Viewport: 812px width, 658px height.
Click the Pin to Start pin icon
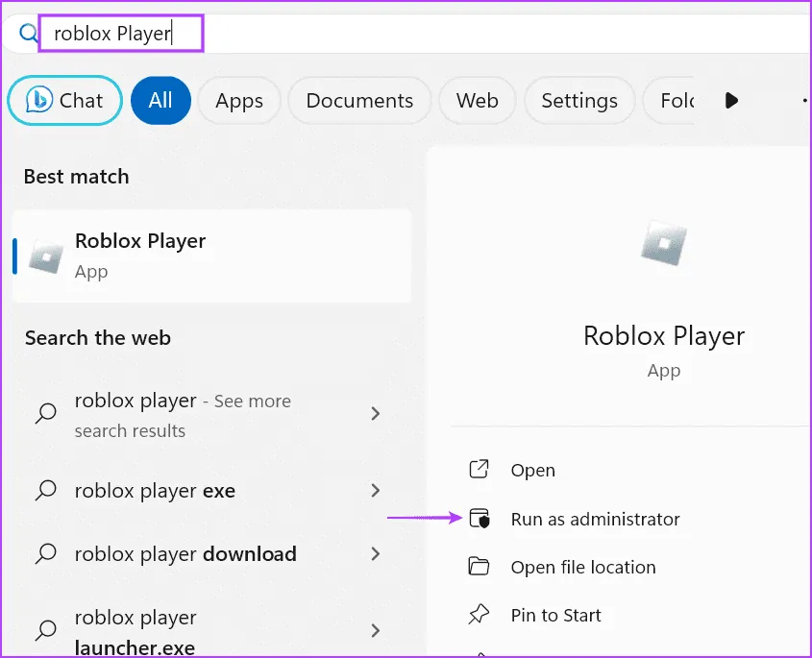click(x=479, y=616)
